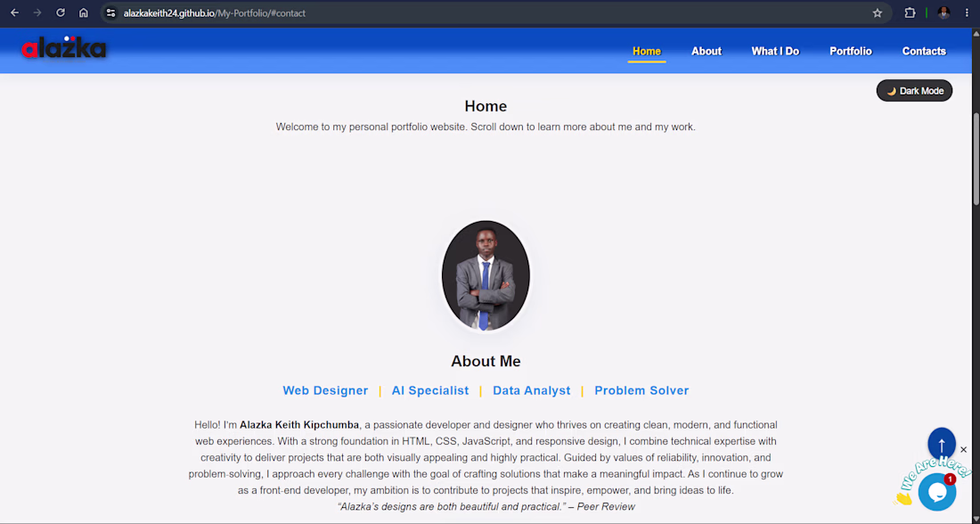This screenshot has height=524, width=980.
Task: Jump to Contacts in the navbar
Action: click(x=924, y=52)
